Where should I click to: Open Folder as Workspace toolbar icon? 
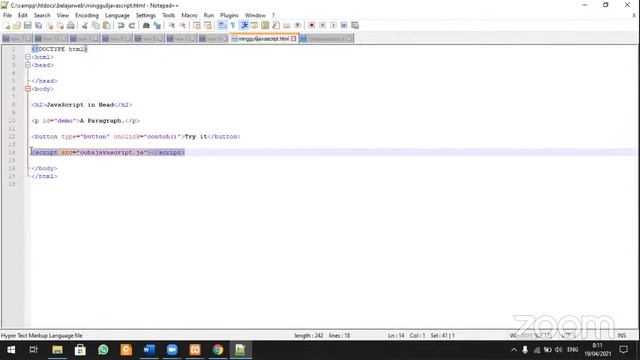pos(287,25)
